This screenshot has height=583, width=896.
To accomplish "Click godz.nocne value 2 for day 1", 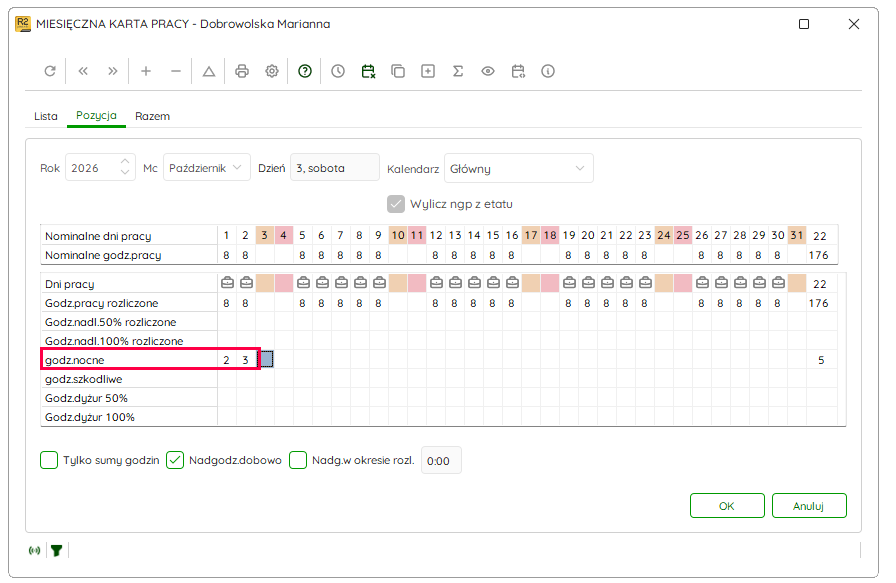I will pos(226,360).
